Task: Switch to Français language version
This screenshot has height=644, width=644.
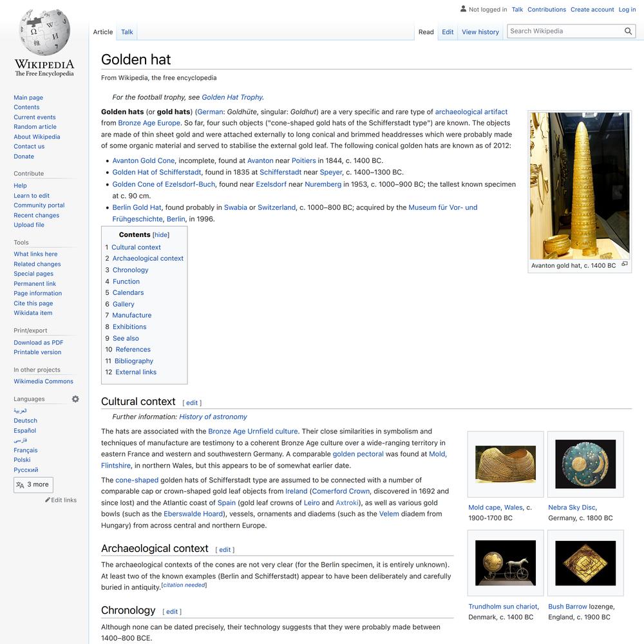Action: point(26,450)
